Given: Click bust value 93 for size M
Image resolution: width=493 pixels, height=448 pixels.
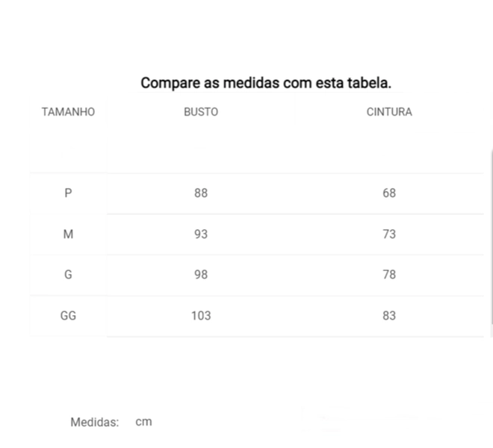Looking at the screenshot, I should coord(201,234).
